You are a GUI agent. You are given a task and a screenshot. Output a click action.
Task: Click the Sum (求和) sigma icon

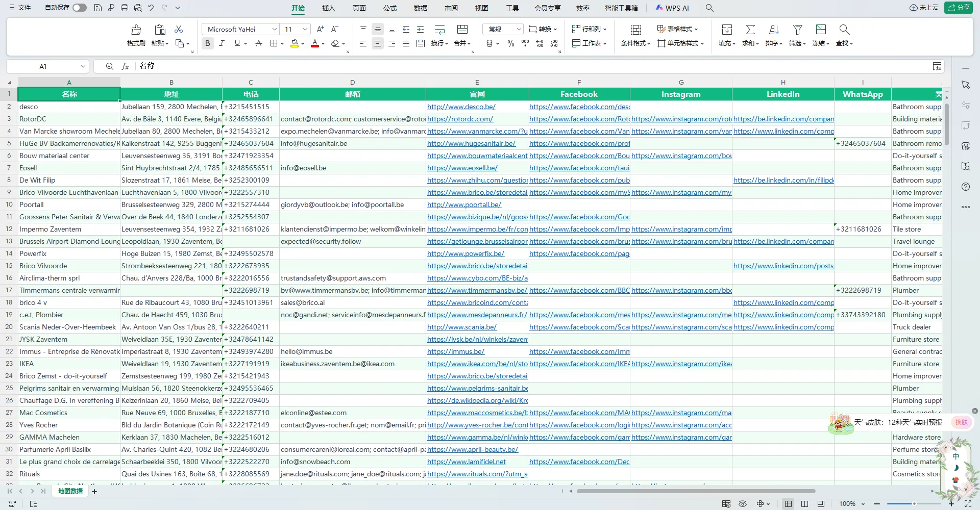tap(750, 30)
